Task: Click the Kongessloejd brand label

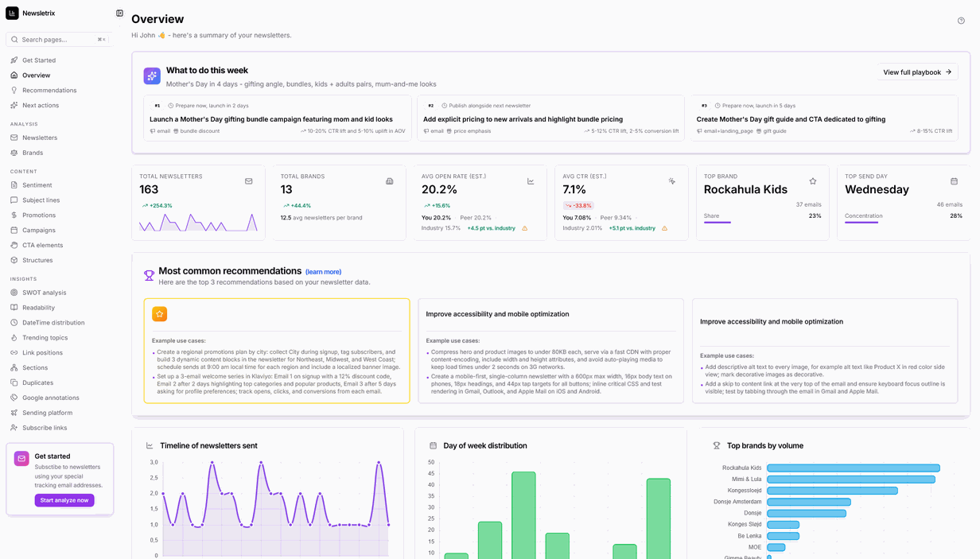Action: (745, 491)
